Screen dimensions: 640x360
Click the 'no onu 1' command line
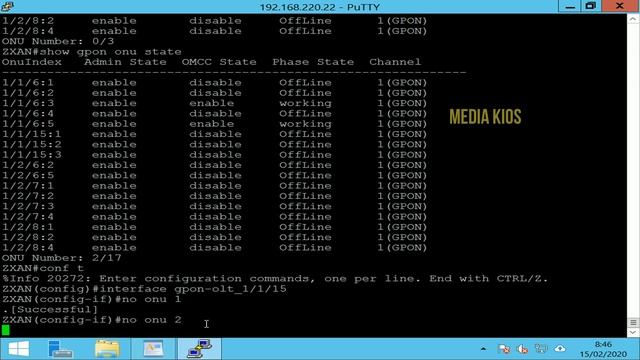pyautogui.click(x=92, y=299)
